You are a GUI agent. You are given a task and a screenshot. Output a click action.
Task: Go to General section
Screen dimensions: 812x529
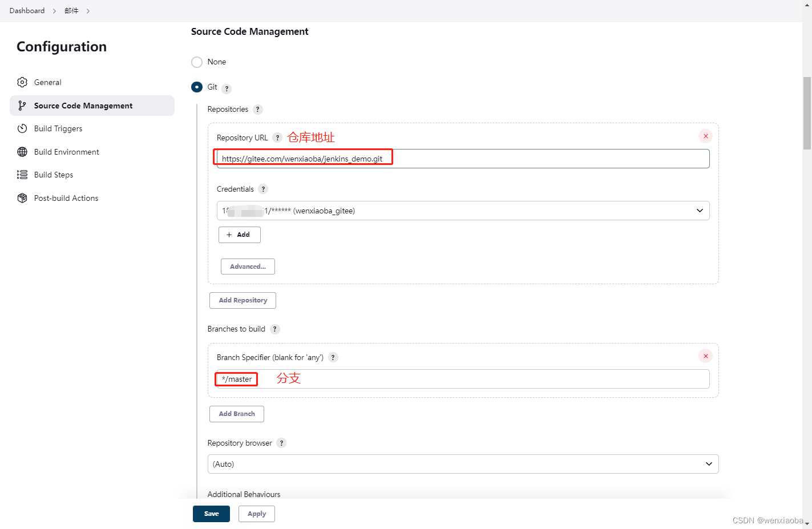[x=92, y=82]
